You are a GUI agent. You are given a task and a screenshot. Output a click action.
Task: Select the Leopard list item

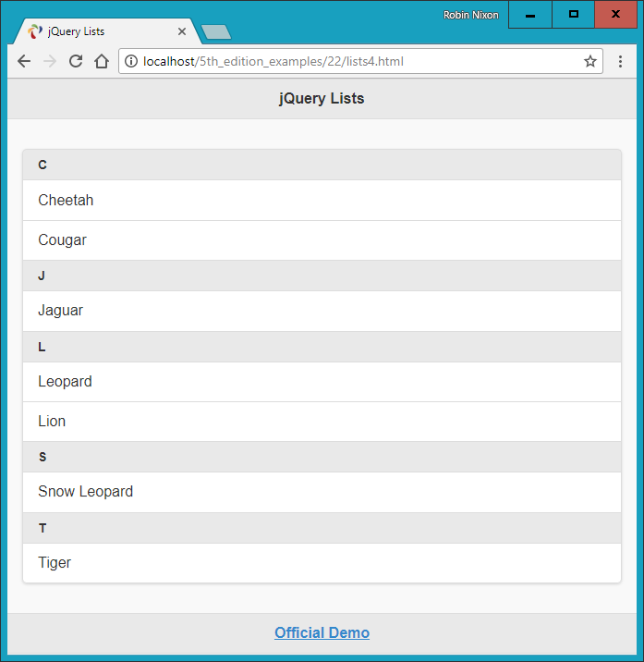[x=322, y=382]
